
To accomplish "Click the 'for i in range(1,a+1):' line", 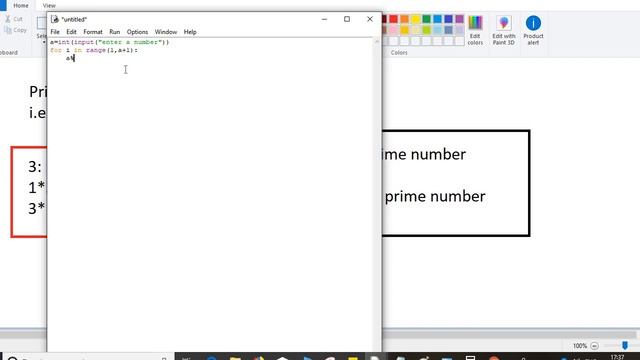I will point(94,50).
